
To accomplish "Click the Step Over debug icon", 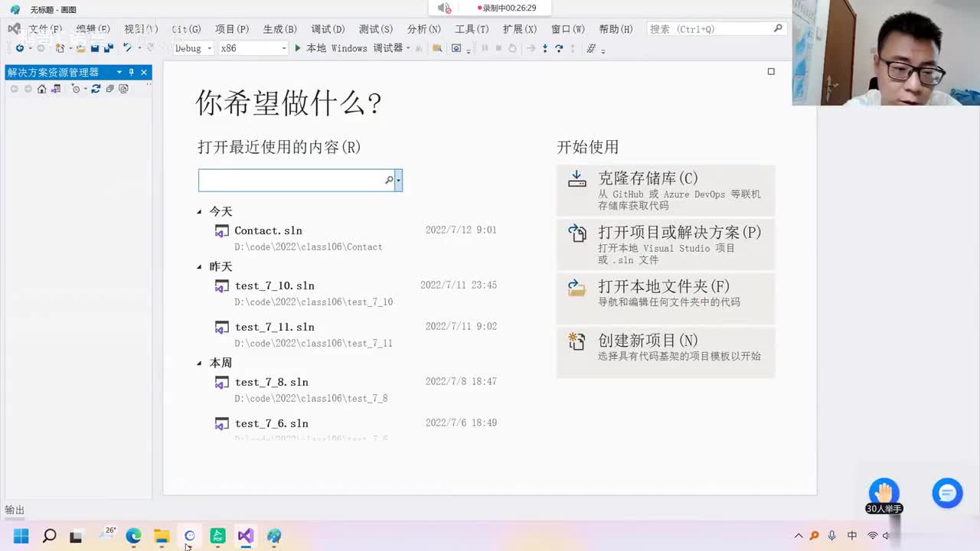I will [559, 48].
